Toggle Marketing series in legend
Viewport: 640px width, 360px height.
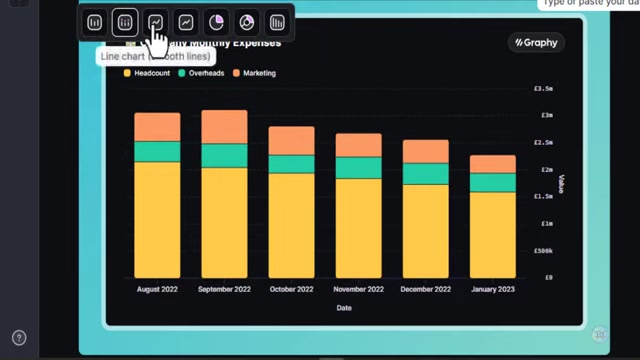pos(255,73)
